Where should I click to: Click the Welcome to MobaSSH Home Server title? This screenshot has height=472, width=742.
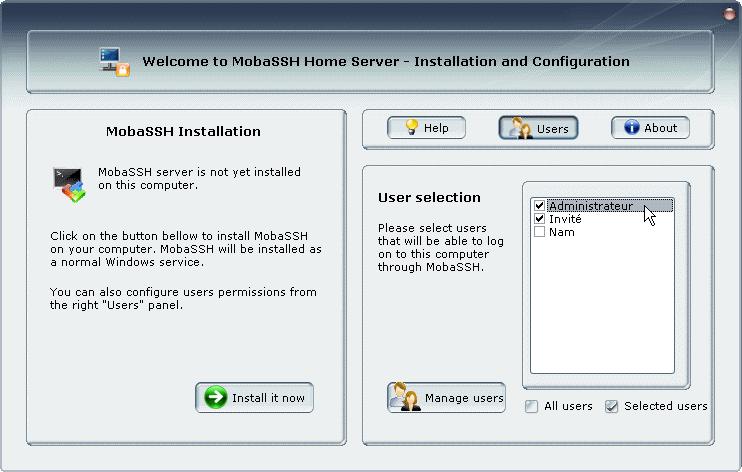tap(386, 62)
